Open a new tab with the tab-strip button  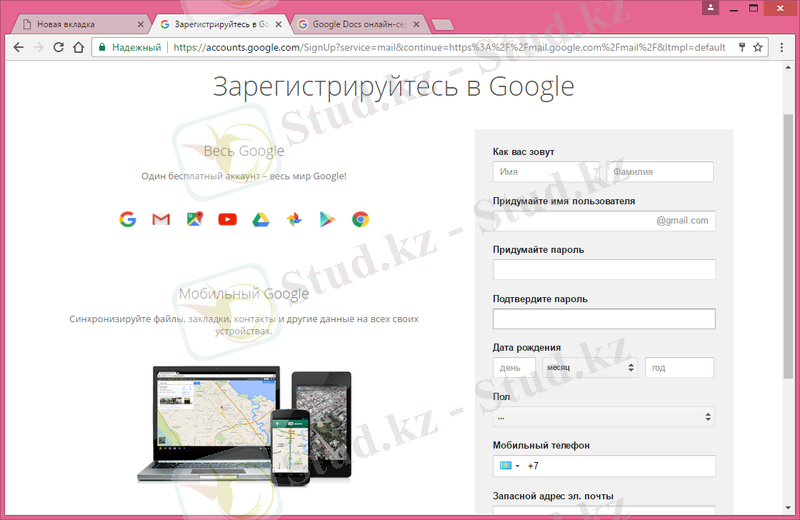tap(442, 24)
